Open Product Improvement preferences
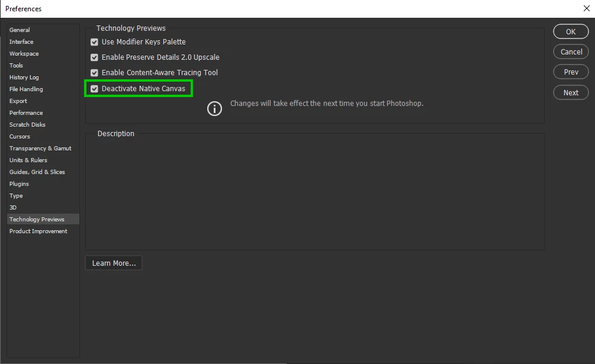 (43, 231)
